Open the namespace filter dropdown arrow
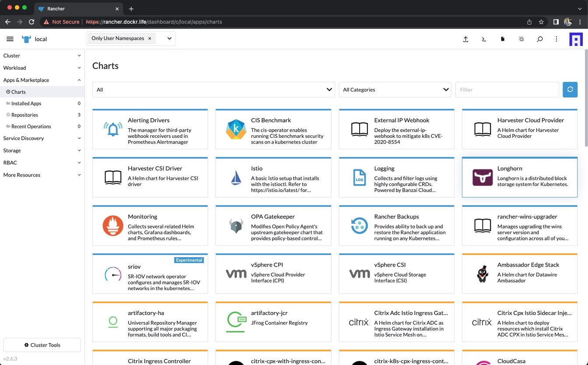The height and width of the screenshot is (365, 588). [x=169, y=39]
